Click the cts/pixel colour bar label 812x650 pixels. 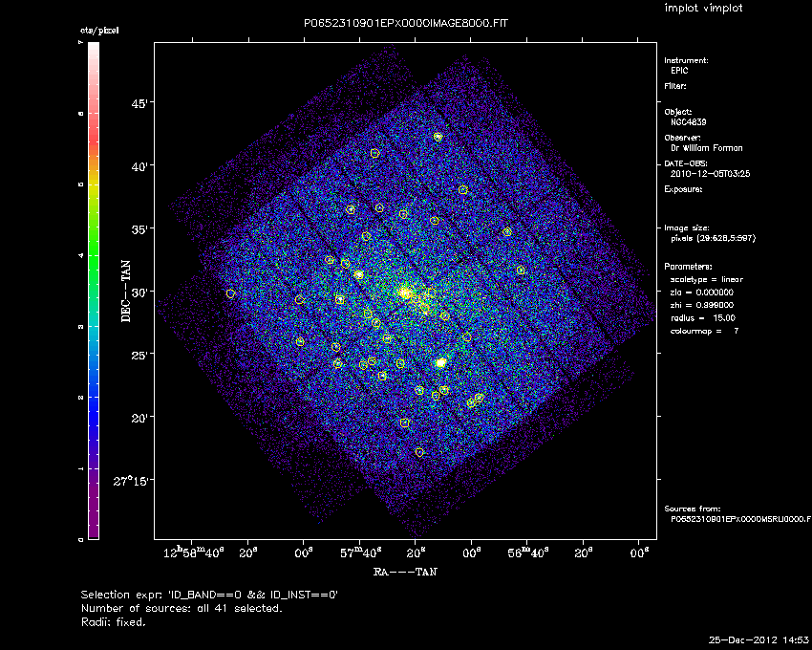tap(99, 31)
